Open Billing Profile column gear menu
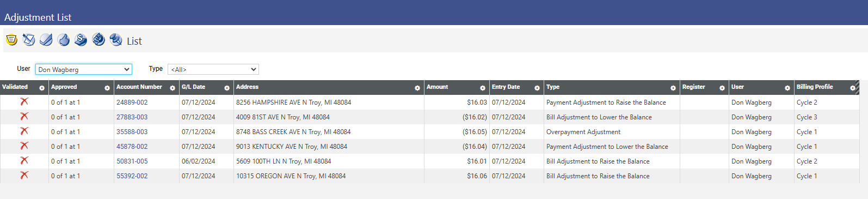The height and width of the screenshot is (199, 868). (853, 88)
